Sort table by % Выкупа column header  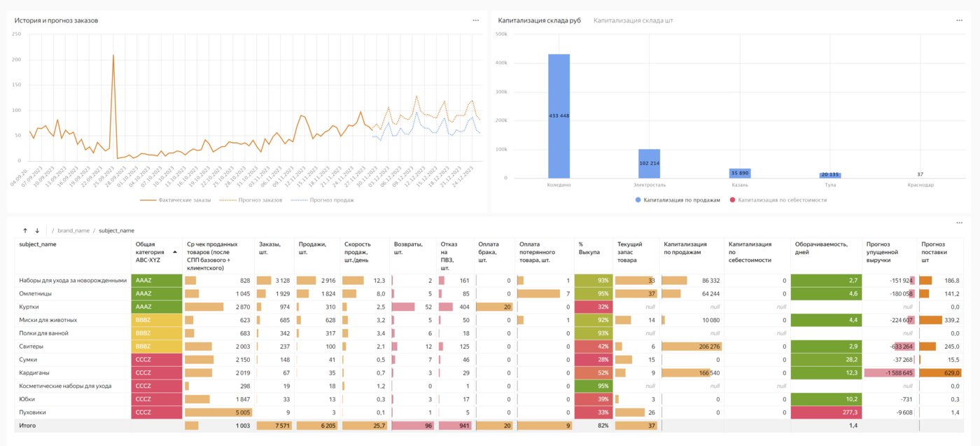click(x=589, y=249)
